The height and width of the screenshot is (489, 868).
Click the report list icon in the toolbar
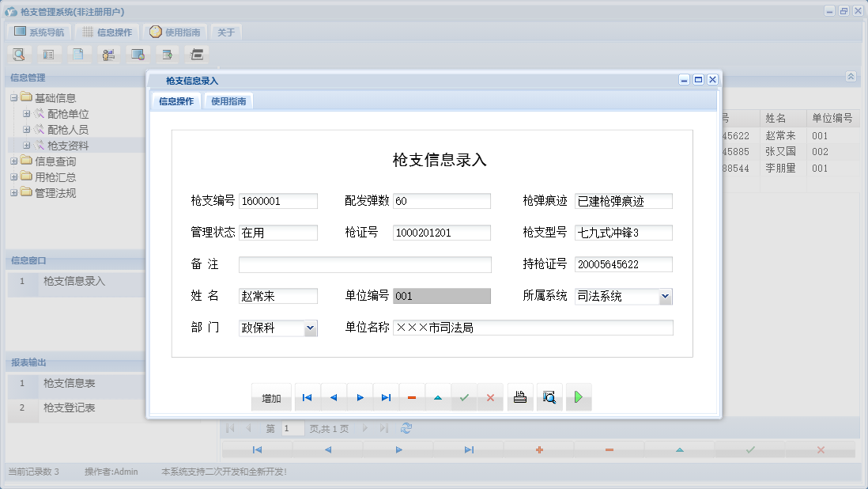tap(48, 54)
